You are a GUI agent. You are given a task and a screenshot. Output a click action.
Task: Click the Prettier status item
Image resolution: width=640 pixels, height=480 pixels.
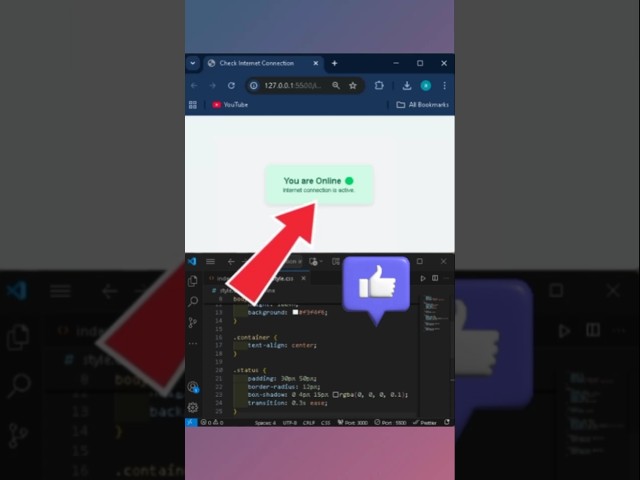point(425,422)
